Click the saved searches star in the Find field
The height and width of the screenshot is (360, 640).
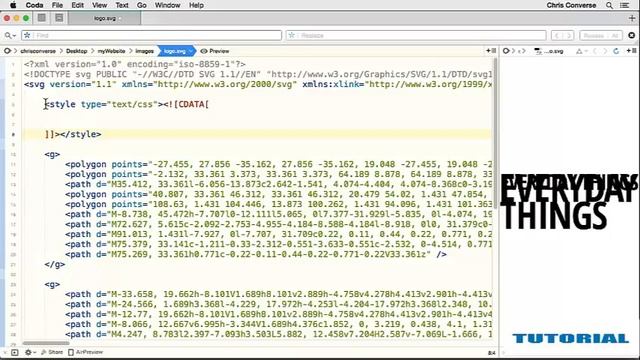click(27, 36)
